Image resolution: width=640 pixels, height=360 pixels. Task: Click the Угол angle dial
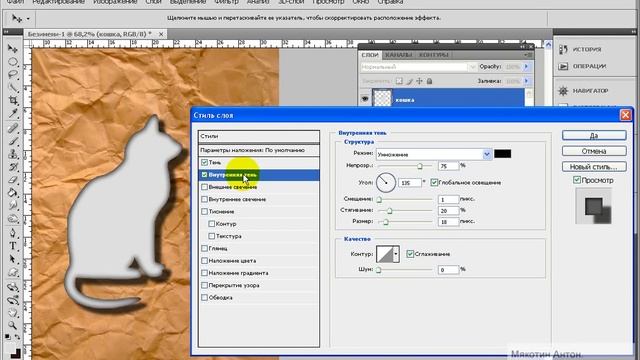(x=386, y=182)
